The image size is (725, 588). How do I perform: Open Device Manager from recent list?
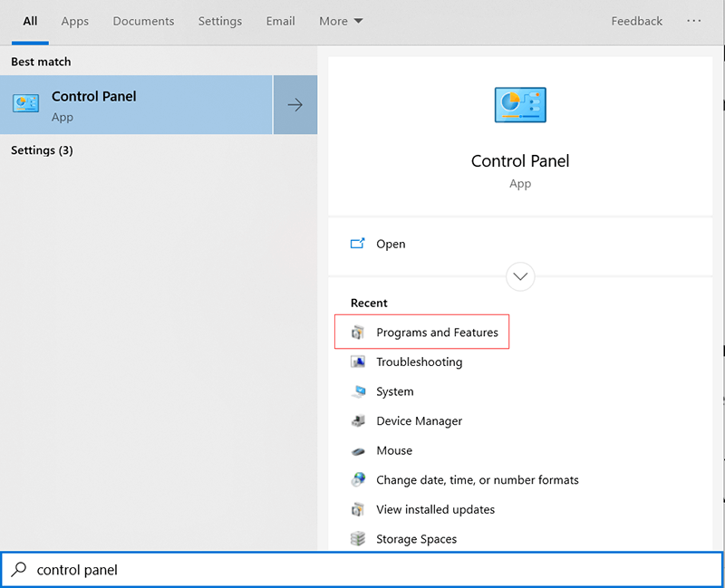(x=420, y=421)
